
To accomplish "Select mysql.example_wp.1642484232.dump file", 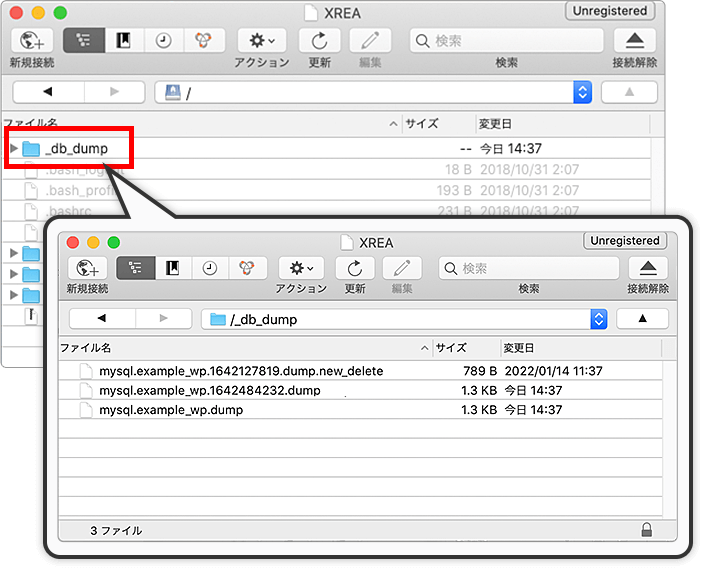I will [210, 390].
